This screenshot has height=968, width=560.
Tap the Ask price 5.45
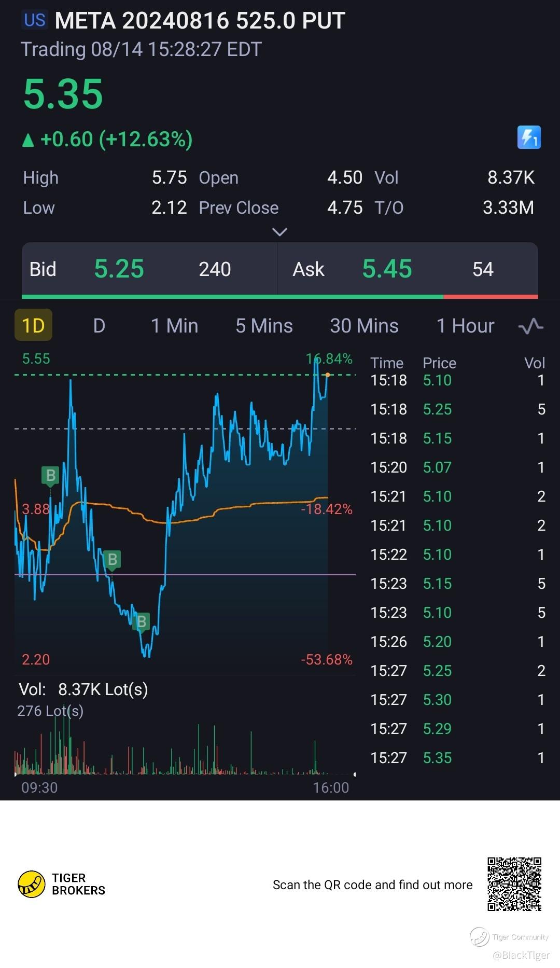pyautogui.click(x=387, y=269)
